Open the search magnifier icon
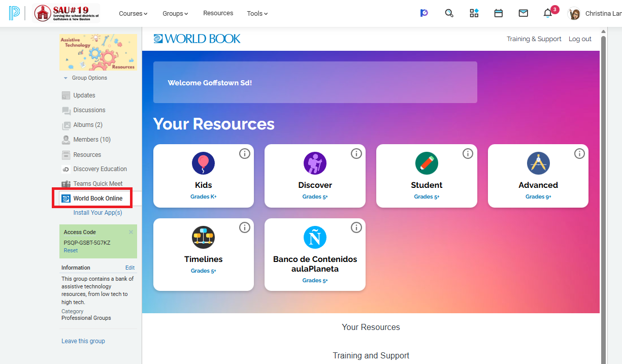Viewport: 622px width, 364px height. 449,13
